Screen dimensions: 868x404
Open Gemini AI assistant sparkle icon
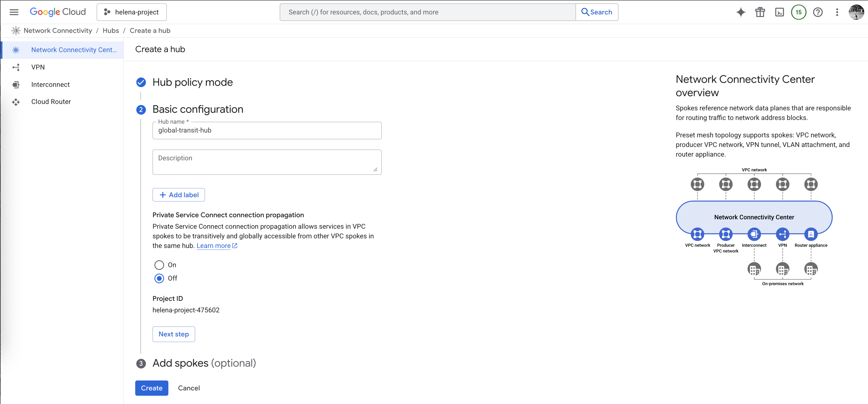click(x=741, y=12)
